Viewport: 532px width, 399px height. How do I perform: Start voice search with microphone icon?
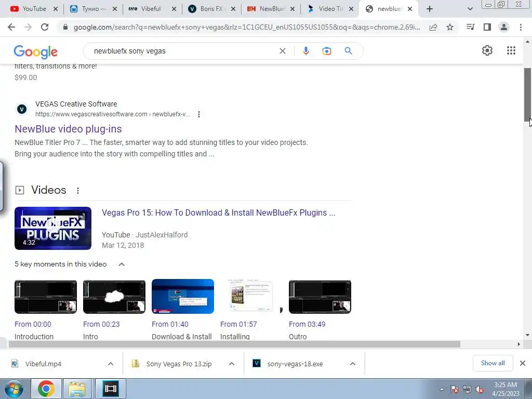(x=305, y=51)
